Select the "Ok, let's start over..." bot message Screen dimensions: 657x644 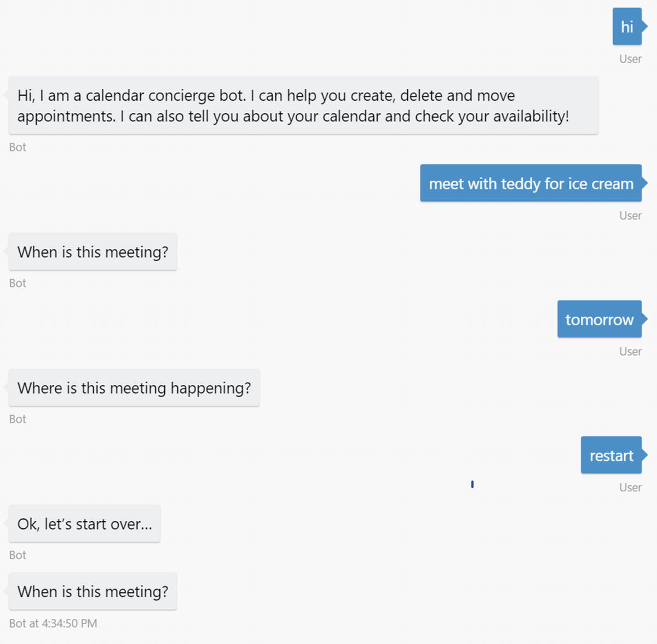(x=84, y=524)
